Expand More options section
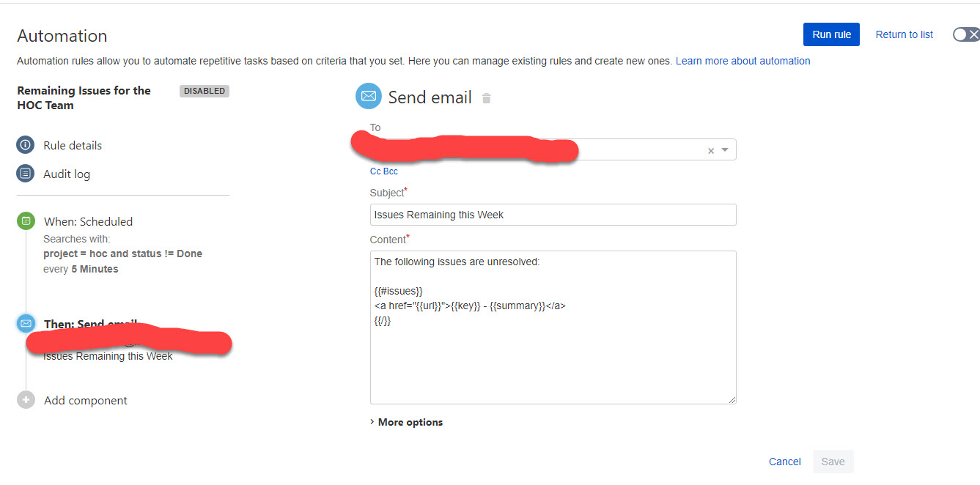This screenshot has height=485, width=980. click(x=406, y=422)
